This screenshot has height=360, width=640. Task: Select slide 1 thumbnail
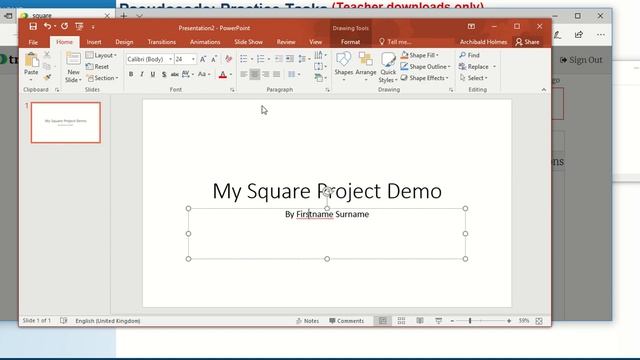coord(66,122)
